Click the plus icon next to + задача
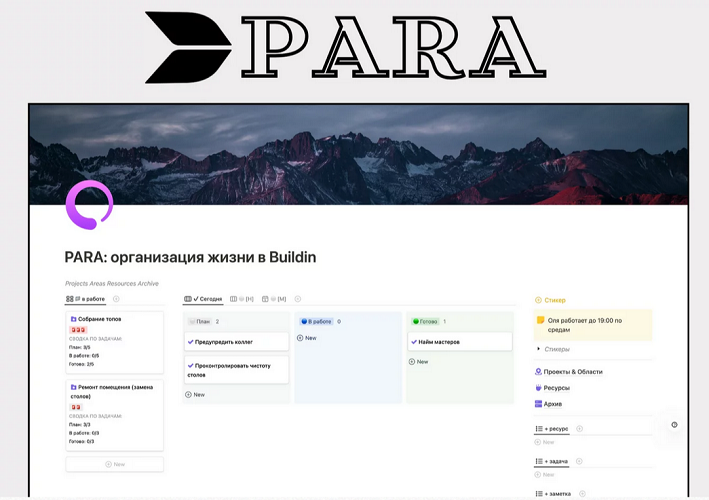The width and height of the screenshot is (709, 500). click(x=579, y=462)
